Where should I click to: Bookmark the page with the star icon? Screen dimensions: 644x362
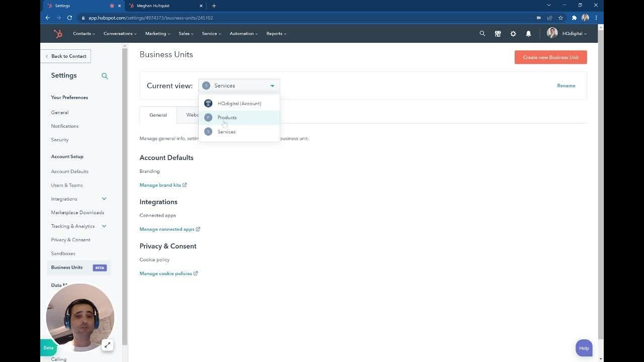(560, 18)
